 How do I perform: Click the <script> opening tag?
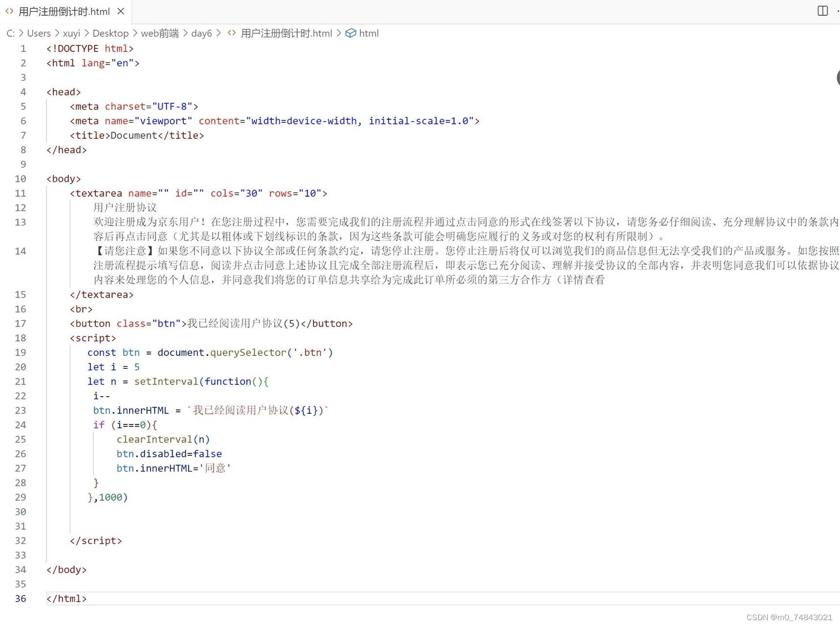tap(93, 338)
